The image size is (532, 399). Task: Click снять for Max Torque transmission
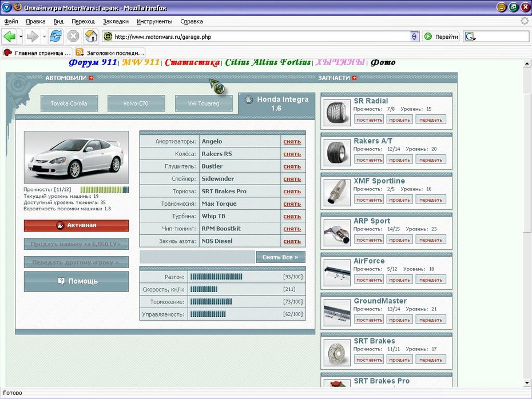click(292, 204)
